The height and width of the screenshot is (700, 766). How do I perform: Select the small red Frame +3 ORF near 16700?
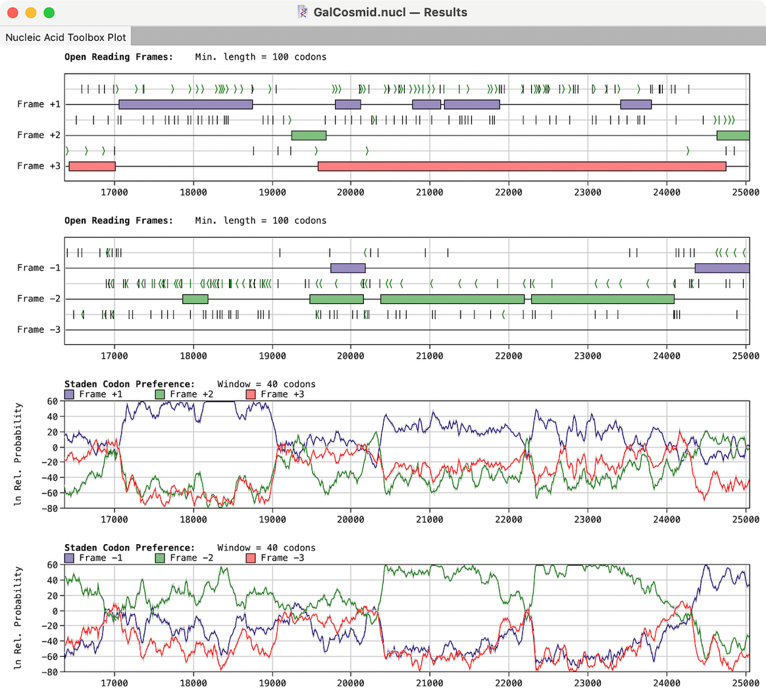tap(92, 166)
